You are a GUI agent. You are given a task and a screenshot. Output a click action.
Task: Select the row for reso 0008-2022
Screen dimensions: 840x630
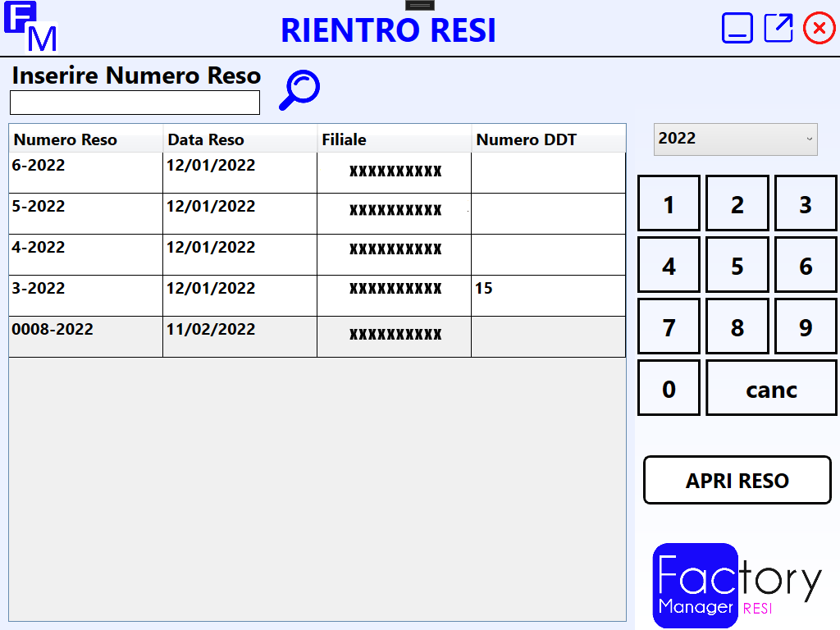click(x=85, y=336)
